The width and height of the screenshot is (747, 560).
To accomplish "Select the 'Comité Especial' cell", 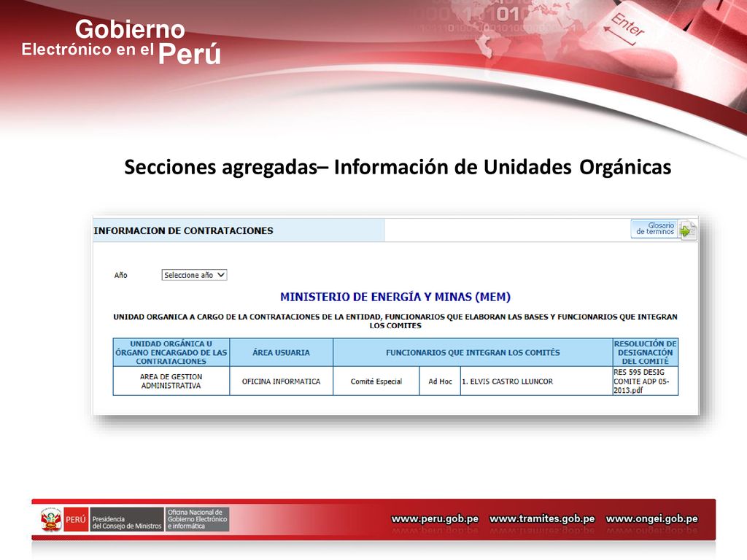I will (x=376, y=381).
